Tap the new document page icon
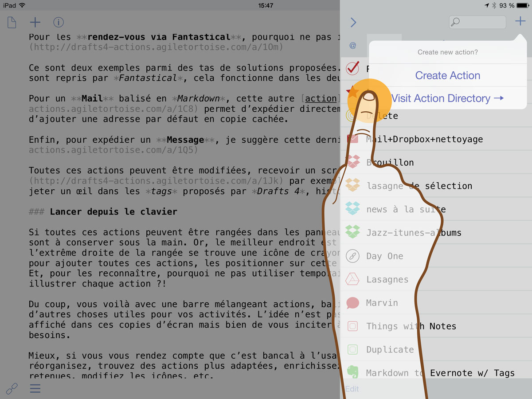 point(12,22)
